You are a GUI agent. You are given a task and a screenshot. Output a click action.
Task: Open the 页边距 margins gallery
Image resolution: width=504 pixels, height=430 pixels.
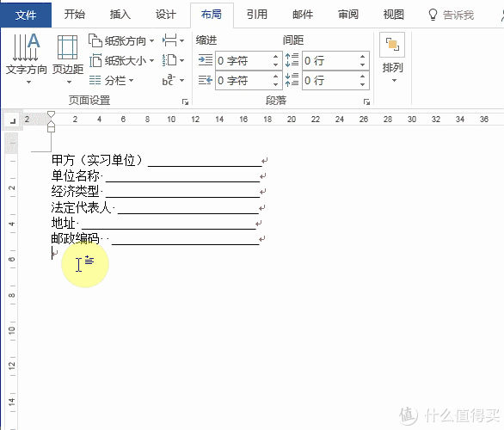[x=68, y=58]
